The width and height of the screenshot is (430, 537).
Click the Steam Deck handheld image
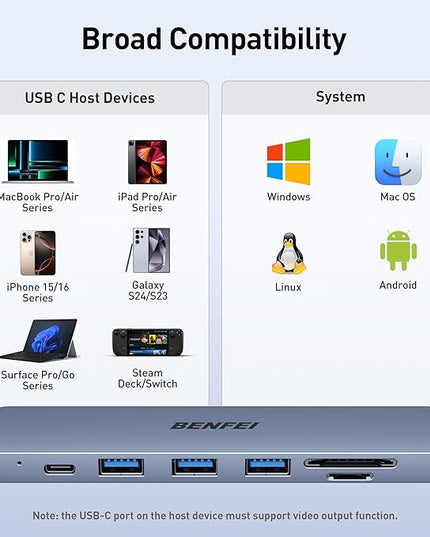[148, 342]
